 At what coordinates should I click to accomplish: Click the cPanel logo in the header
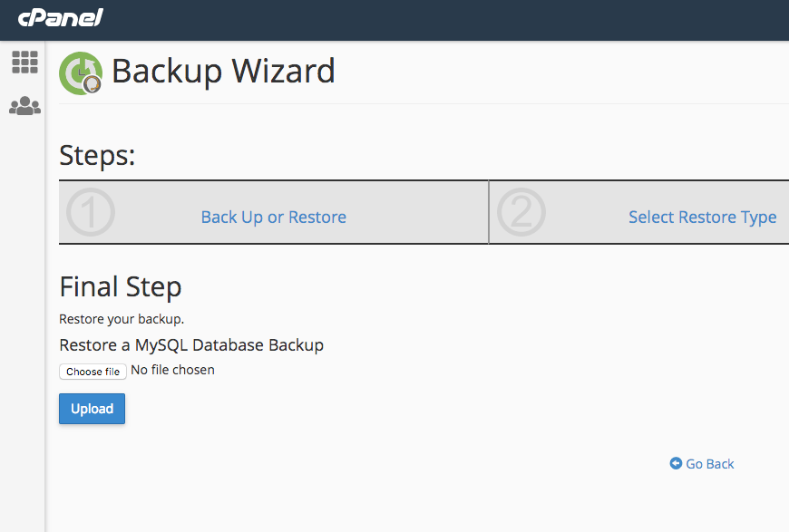click(61, 18)
